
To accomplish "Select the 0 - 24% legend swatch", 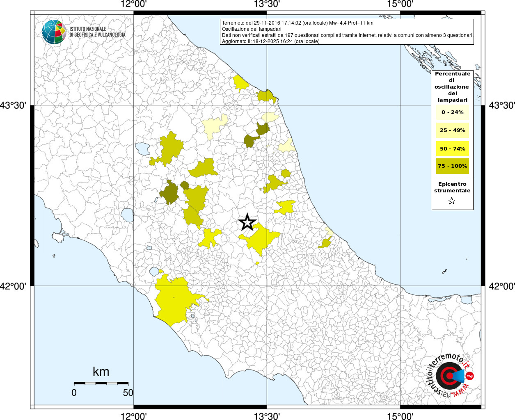I will pyautogui.click(x=452, y=112).
